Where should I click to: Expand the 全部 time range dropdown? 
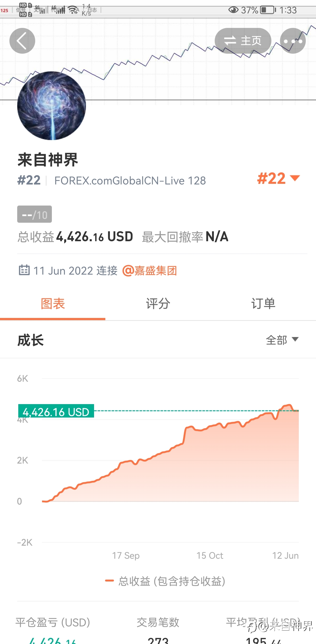click(x=282, y=340)
